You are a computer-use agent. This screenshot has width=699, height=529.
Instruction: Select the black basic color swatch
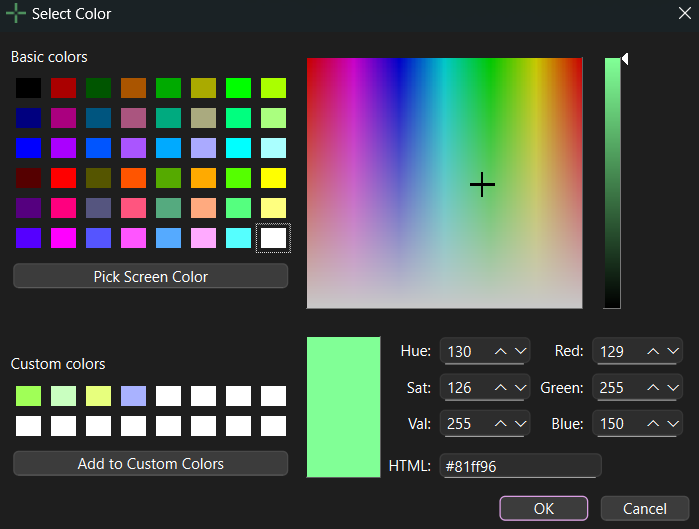point(28,88)
